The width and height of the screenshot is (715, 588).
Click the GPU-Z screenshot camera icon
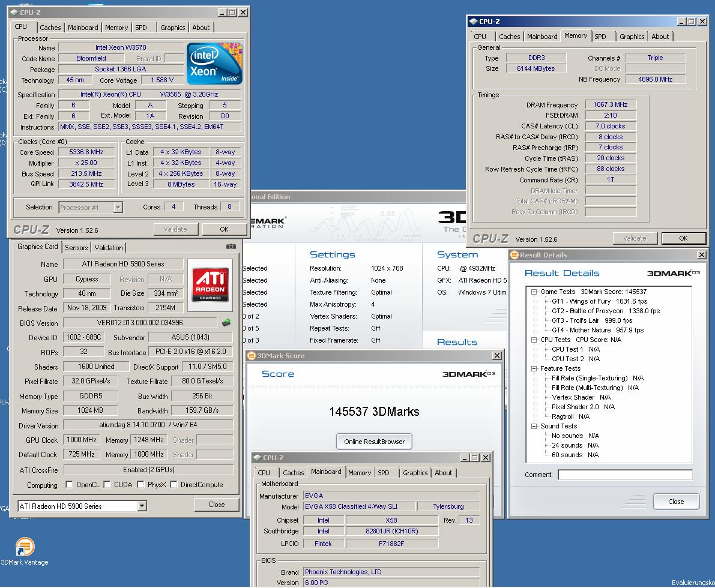[231, 246]
